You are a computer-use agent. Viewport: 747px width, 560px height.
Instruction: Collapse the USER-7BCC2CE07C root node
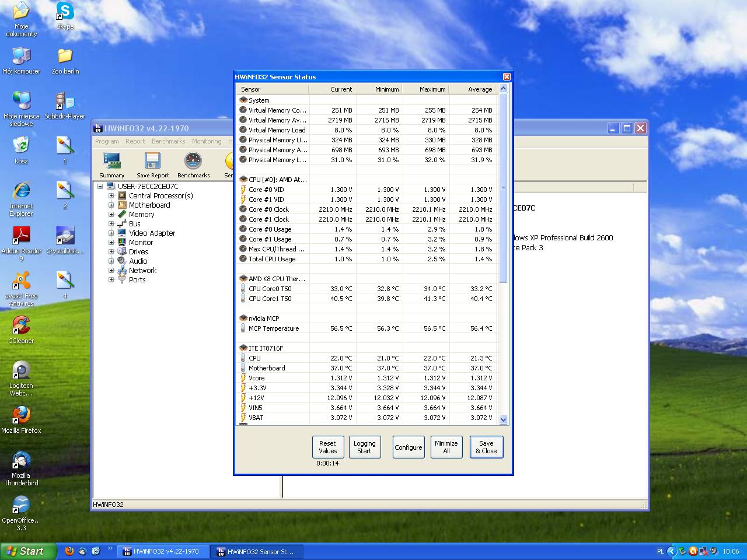[100, 187]
